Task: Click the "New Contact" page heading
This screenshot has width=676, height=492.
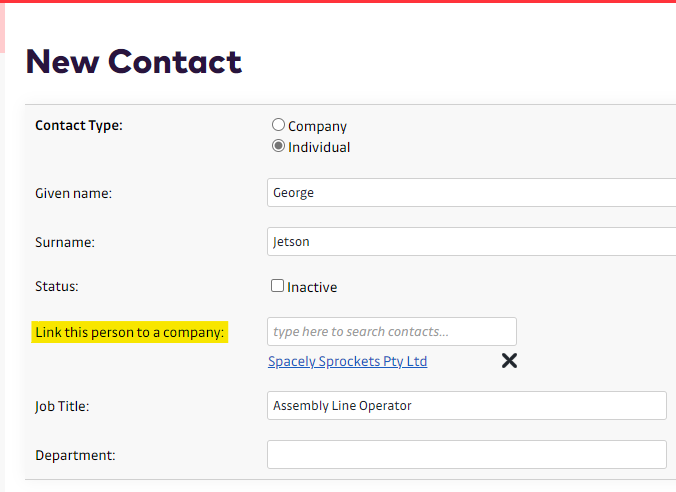Action: point(133,62)
